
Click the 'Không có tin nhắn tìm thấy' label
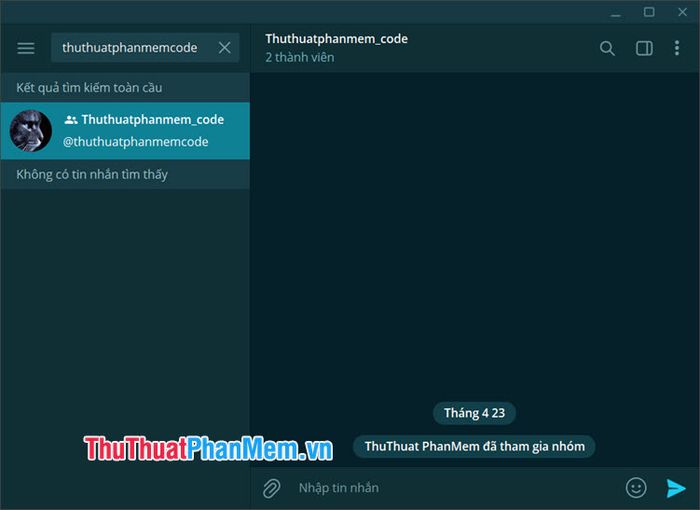click(92, 175)
